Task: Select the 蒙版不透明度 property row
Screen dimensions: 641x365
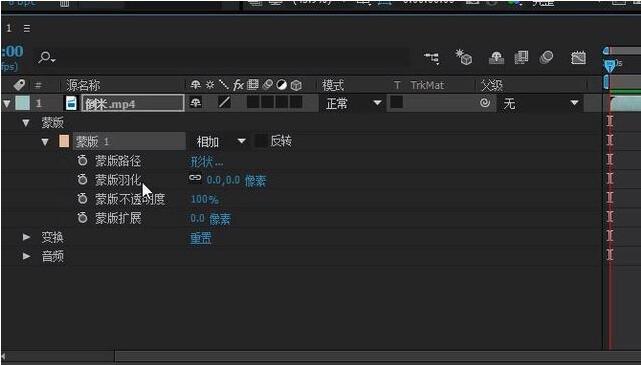Action: (x=130, y=199)
